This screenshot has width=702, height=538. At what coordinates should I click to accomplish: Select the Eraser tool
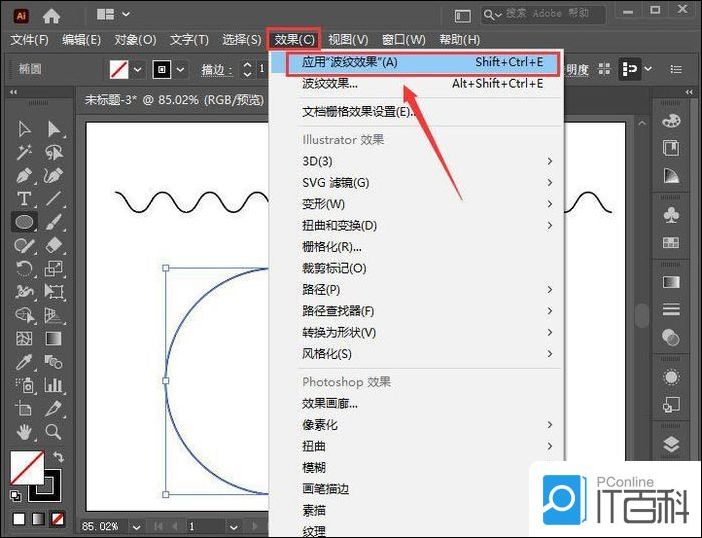click(54, 245)
